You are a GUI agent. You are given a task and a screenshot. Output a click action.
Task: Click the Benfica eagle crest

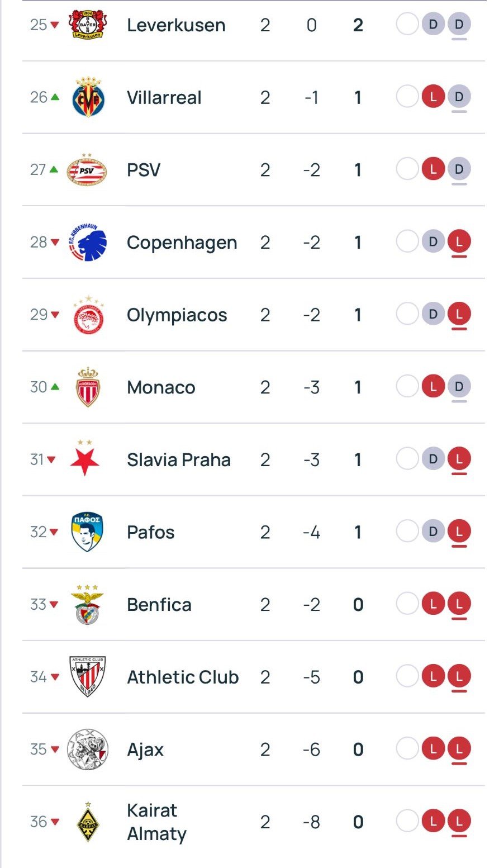[x=87, y=604]
